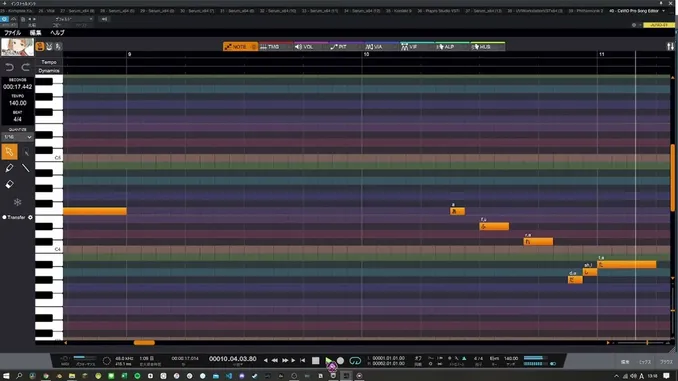Select the secondary small pointer tool
The image size is (678, 381).
(26, 152)
